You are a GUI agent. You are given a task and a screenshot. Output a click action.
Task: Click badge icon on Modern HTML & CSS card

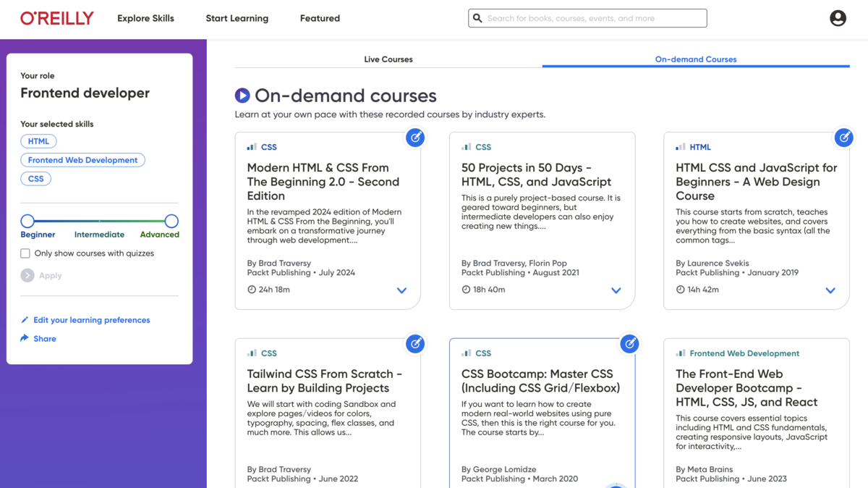415,138
